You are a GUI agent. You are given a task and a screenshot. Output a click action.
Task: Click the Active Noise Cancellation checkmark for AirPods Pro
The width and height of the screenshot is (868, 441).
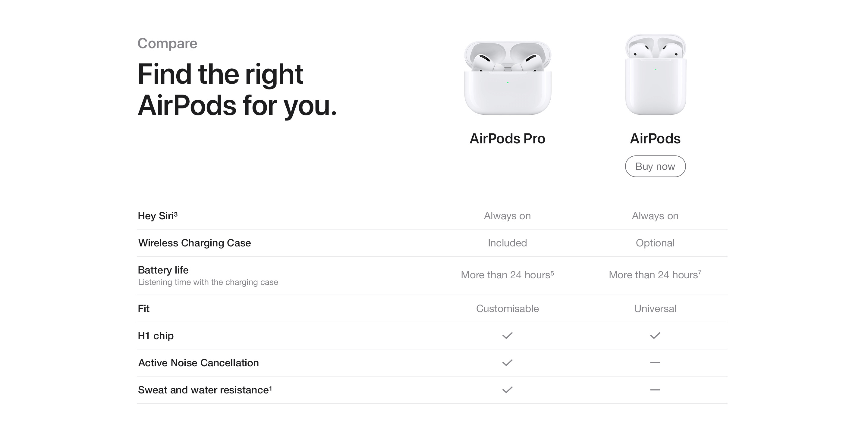point(508,362)
